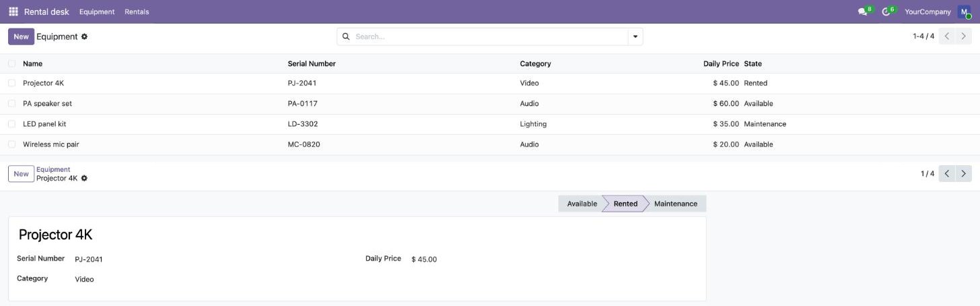Open the activities clock icon
This screenshot has height=306, width=980.
886,12
